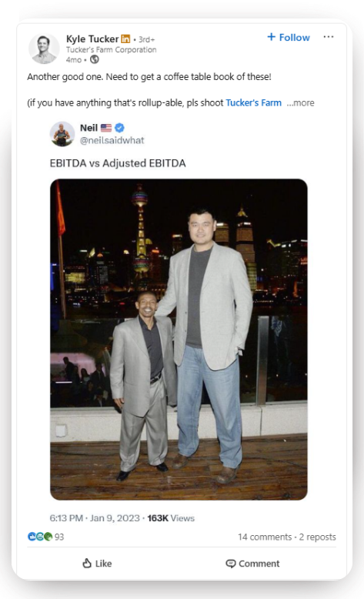Click the Tucker's Farm Corporation subtitle
This screenshot has height=599, width=364.
pos(111,50)
